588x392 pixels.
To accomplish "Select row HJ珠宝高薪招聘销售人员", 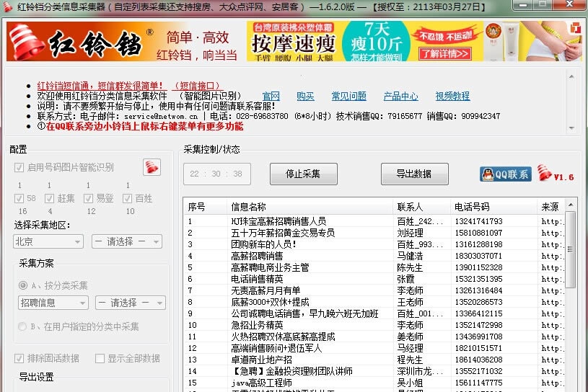I will click(374, 221).
